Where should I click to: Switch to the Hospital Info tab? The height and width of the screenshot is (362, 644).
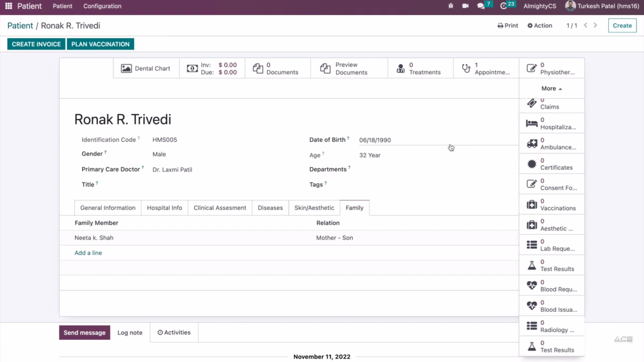(165, 208)
